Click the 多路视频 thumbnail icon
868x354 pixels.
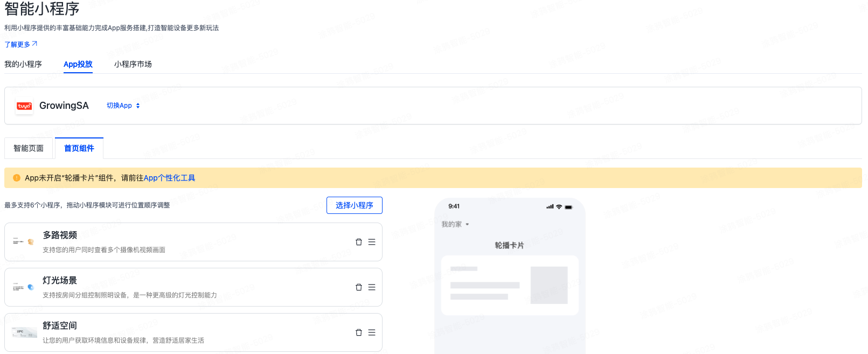[24, 242]
